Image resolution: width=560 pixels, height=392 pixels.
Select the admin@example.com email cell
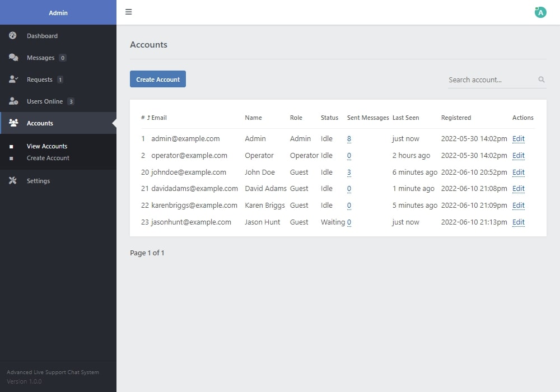[185, 138]
